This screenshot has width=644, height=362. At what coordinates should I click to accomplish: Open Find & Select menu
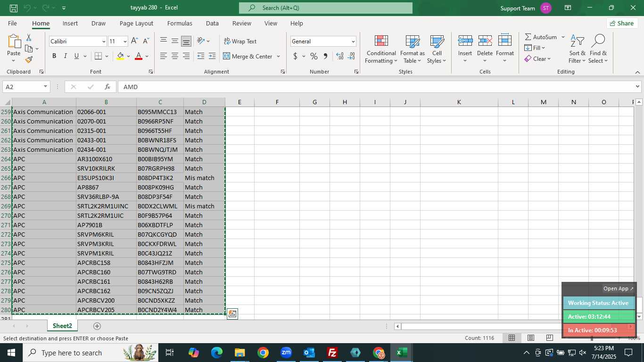598,49
